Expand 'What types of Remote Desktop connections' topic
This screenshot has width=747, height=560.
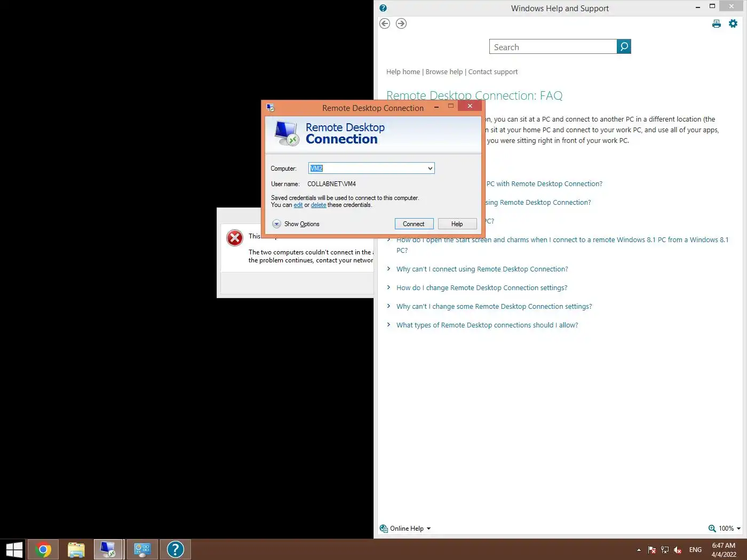(487, 325)
